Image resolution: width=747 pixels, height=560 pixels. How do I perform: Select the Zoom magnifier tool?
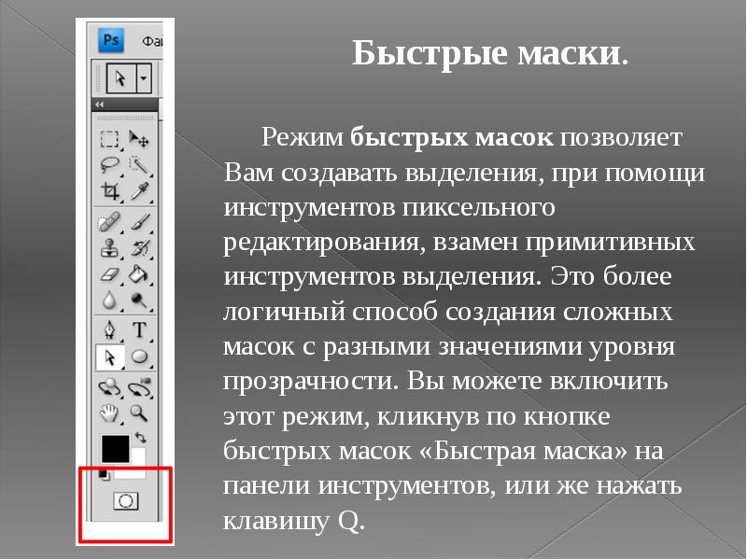pyautogui.click(x=139, y=412)
